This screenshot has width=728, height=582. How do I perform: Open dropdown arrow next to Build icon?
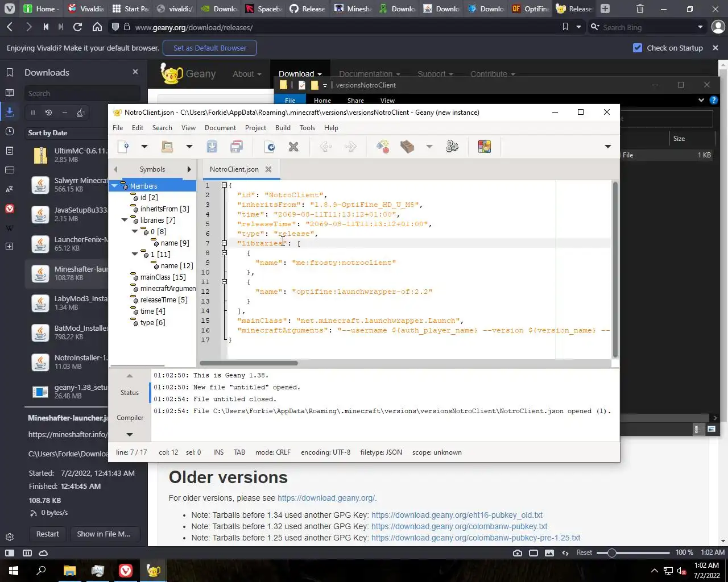[429, 147]
